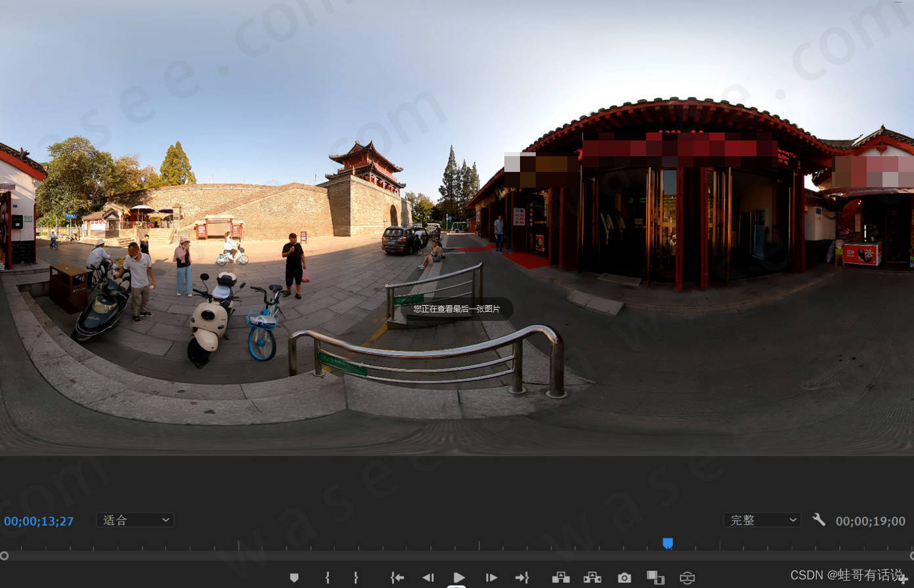Click the Lift button
914x588 pixels.
click(561, 577)
